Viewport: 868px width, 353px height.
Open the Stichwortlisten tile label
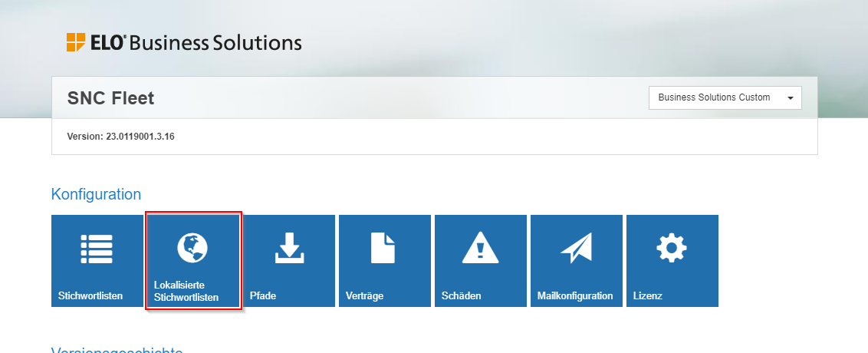point(90,295)
